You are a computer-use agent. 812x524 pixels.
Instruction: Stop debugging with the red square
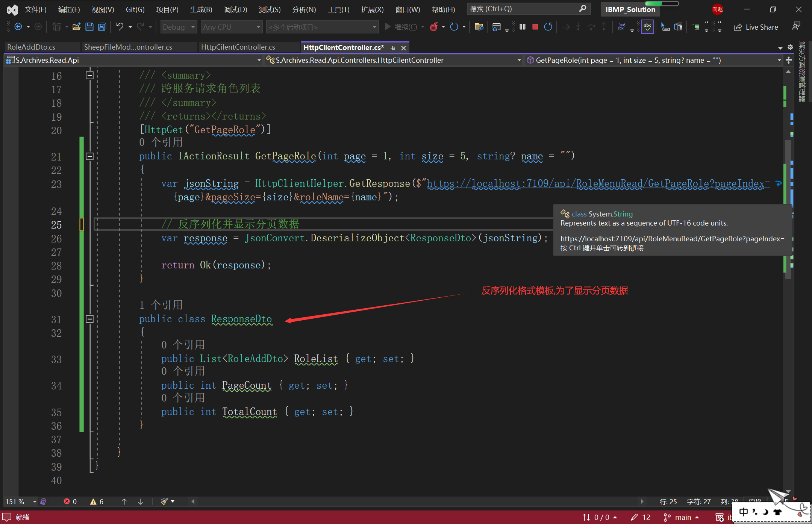[x=535, y=27]
